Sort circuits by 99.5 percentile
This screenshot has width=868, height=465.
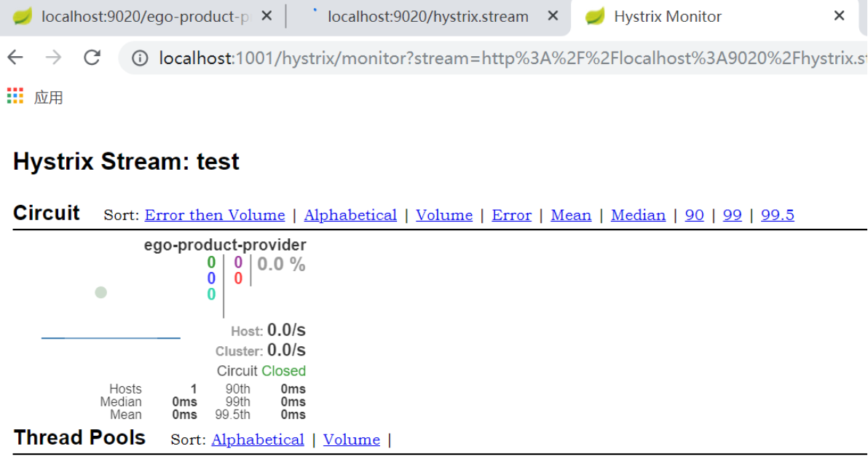(x=777, y=215)
